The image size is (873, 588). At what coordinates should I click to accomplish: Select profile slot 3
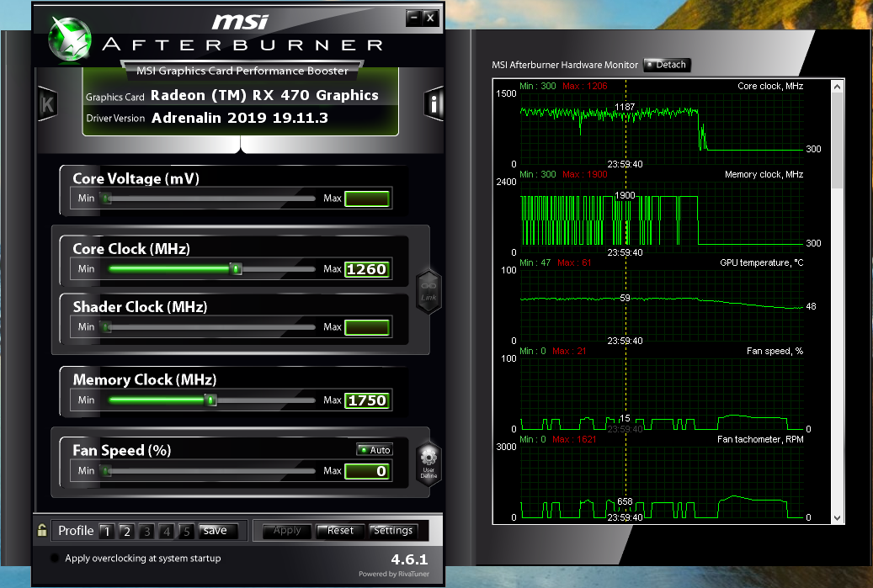[x=146, y=532]
